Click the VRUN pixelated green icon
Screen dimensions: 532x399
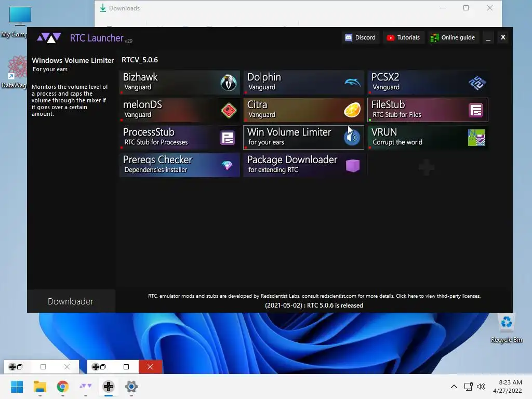pyautogui.click(x=476, y=138)
